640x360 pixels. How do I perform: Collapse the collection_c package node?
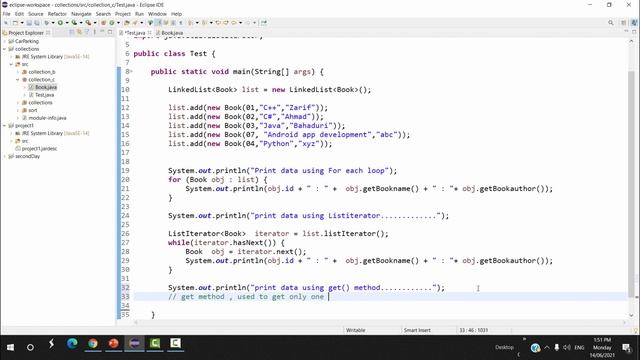[18, 80]
